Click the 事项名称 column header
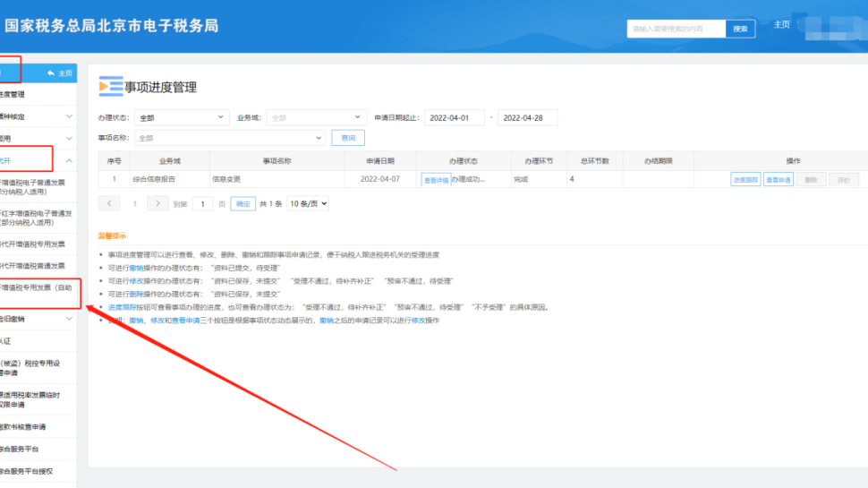The width and height of the screenshot is (868, 488). tap(277, 161)
